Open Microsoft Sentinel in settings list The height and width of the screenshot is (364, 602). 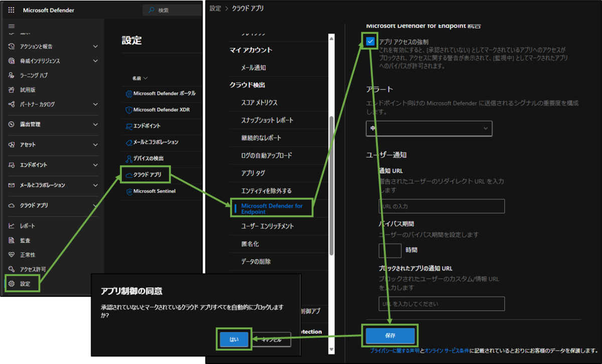coord(154,191)
